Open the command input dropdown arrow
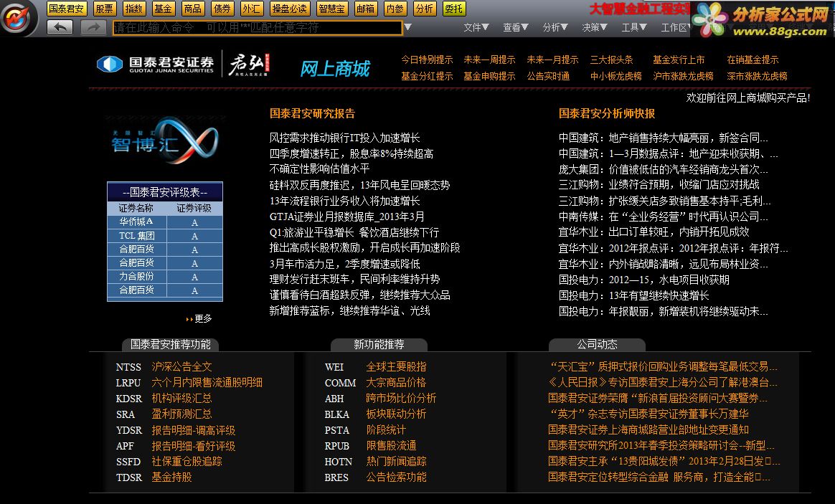Screen dimensions: 835x504 click(408, 27)
